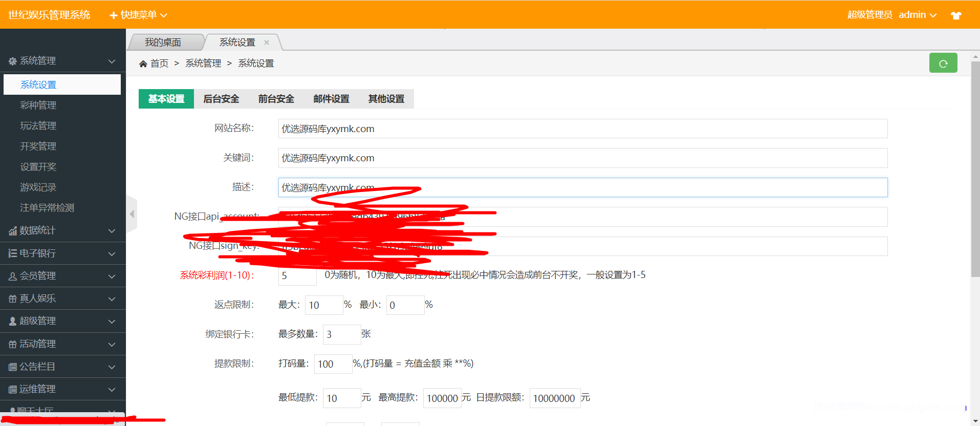Expand the 活动管理 sidebar section
980x426 pixels.
pos(62,344)
